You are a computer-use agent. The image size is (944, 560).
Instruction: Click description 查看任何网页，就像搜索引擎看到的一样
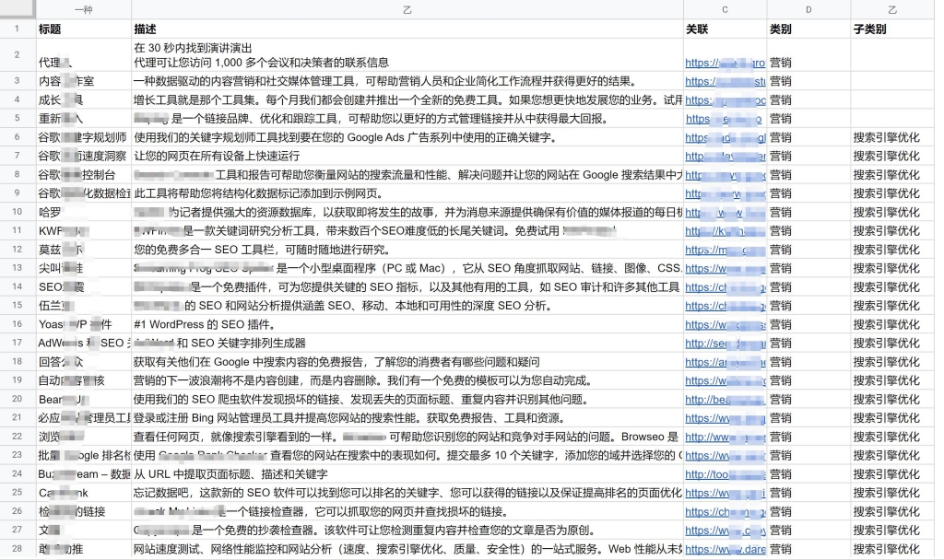(407, 437)
